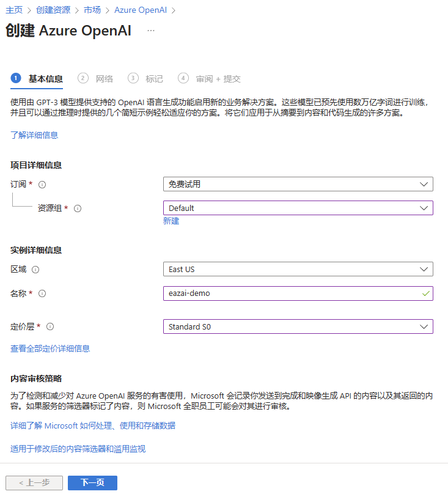The height and width of the screenshot is (494, 448).
Task: Click the info icon next to 区域
Action: (x=35, y=270)
